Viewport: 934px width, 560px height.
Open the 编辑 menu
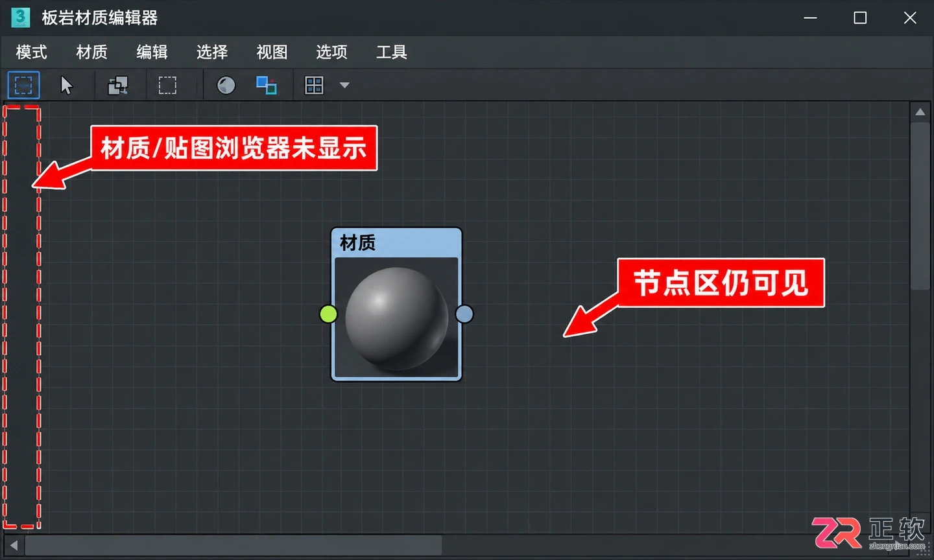pyautogui.click(x=152, y=52)
